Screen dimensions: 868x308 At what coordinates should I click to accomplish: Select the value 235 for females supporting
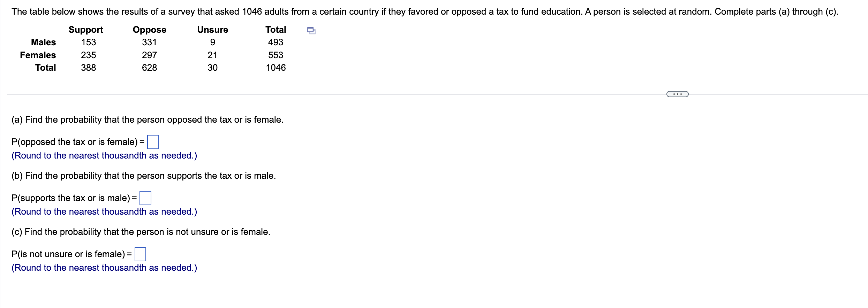pos(89,55)
